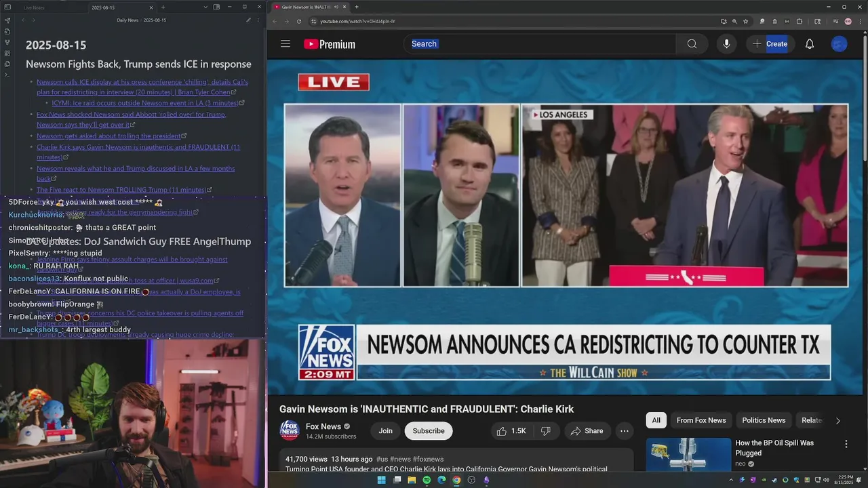This screenshot has width=868, height=488.
Task: Open Obsidian quick switcher paper-plane icon
Action: tap(7, 20)
